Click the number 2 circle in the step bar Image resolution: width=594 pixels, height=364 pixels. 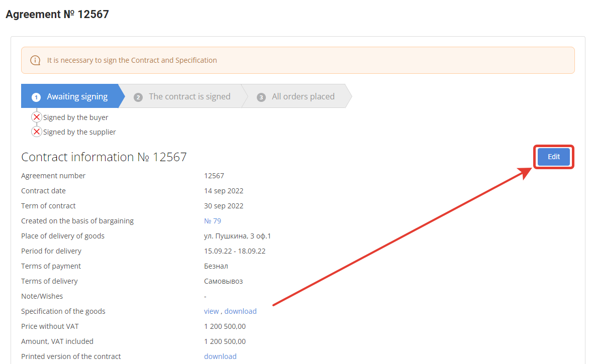click(138, 97)
